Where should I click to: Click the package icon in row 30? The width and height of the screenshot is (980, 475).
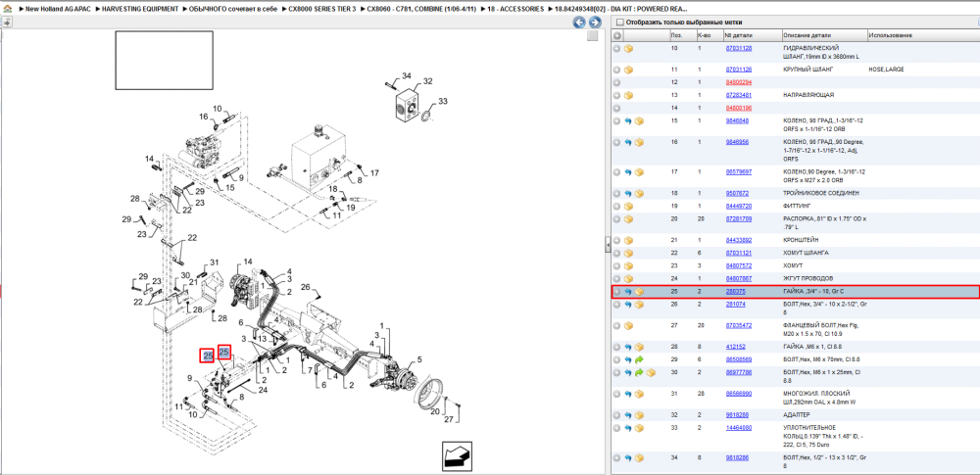pos(651,372)
